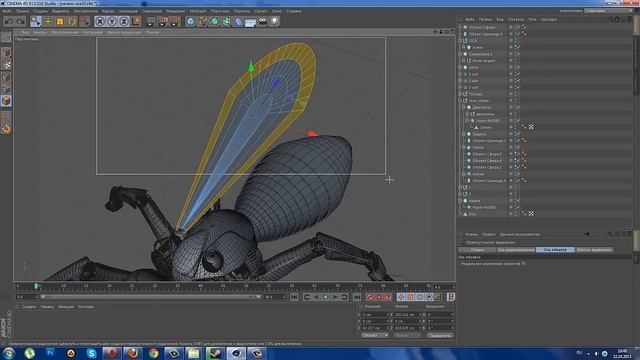This screenshot has width=640, height=360.
Task: Click the autokeying icon
Action: [379, 297]
